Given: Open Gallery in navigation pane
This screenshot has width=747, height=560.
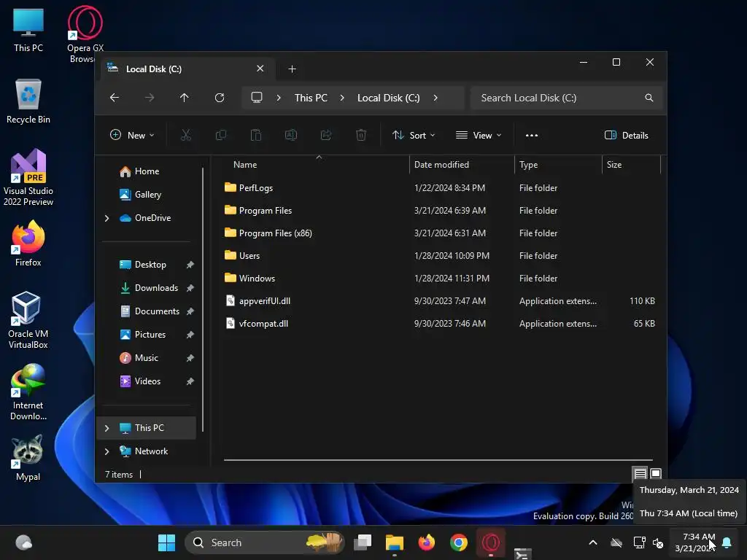Looking at the screenshot, I should [x=147, y=194].
